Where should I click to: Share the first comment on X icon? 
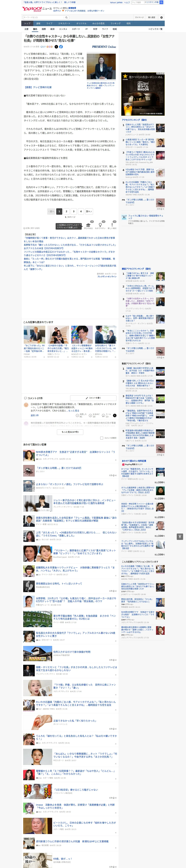tap(114, 415)
